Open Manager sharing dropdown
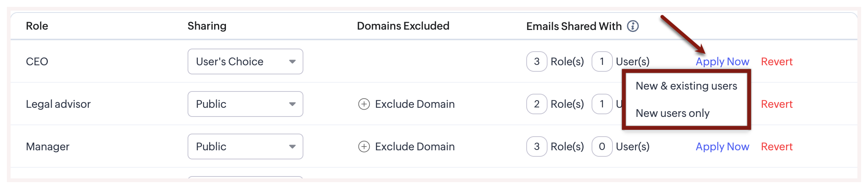 [x=245, y=146]
